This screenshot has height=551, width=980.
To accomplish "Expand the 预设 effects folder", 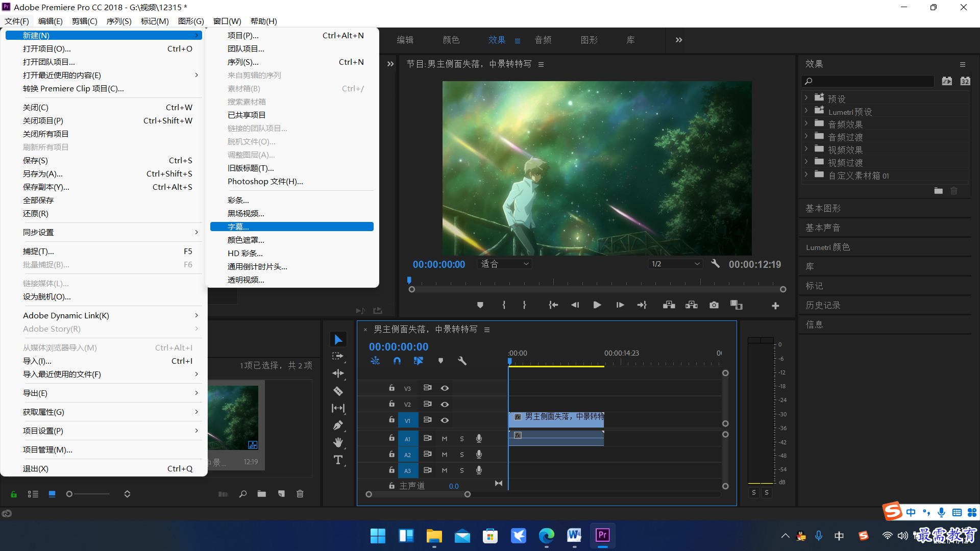I will [x=806, y=97].
